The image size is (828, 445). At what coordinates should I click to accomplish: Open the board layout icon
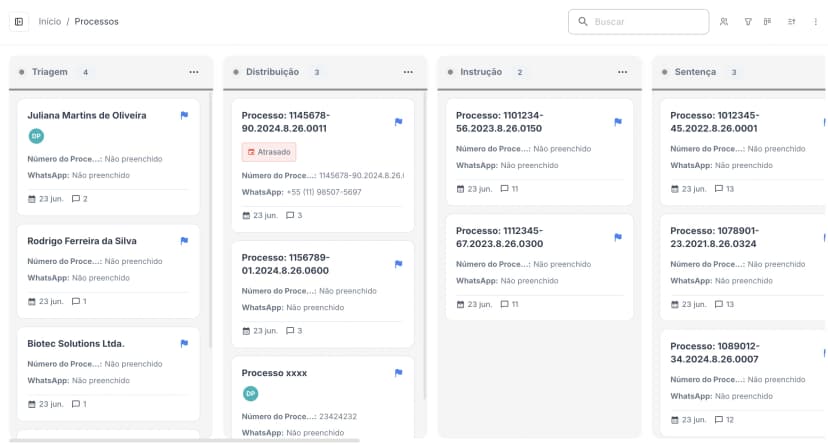(767, 22)
